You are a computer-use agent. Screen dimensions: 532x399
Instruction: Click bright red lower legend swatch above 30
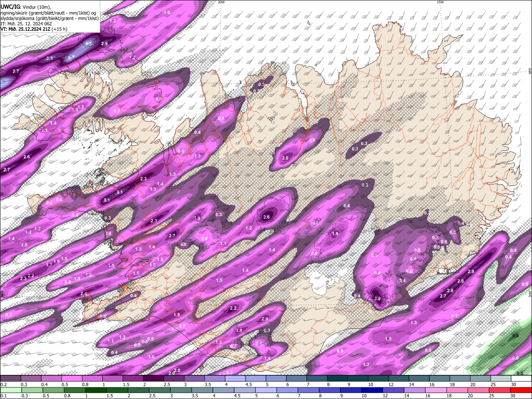tap(522, 390)
